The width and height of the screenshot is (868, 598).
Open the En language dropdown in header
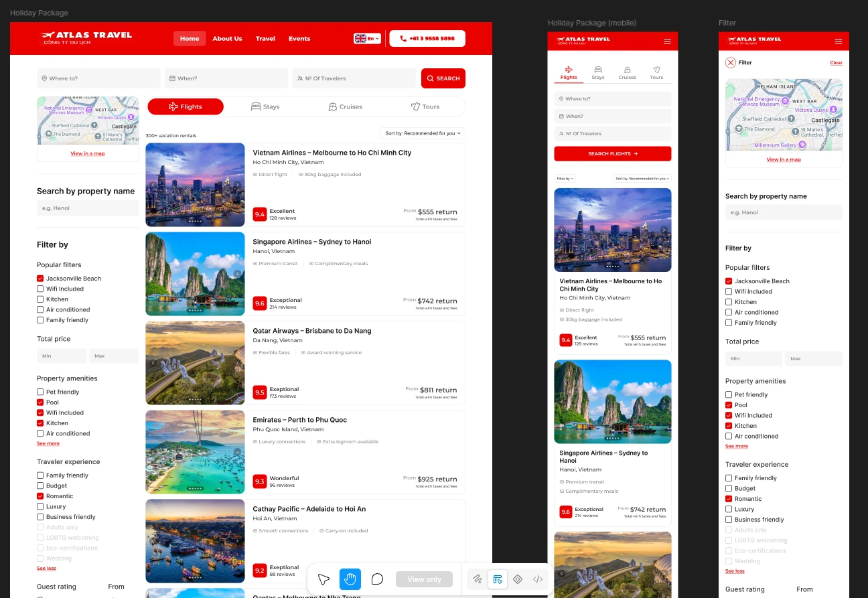(368, 39)
